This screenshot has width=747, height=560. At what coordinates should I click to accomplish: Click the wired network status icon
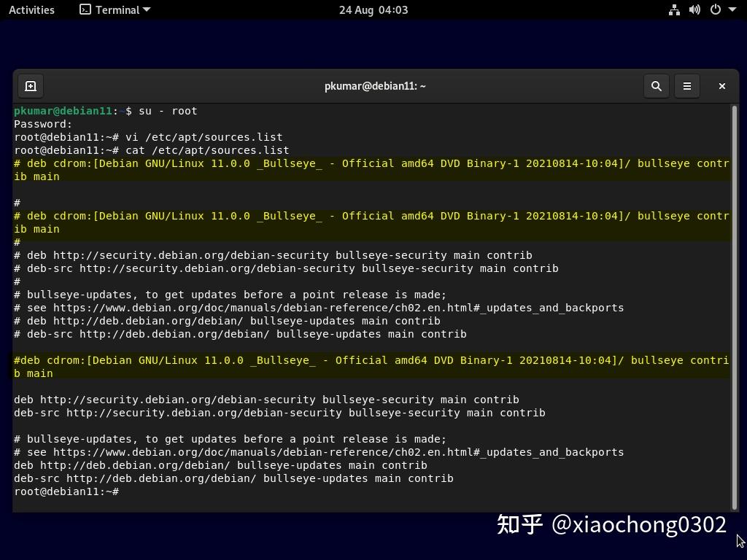(673, 9)
